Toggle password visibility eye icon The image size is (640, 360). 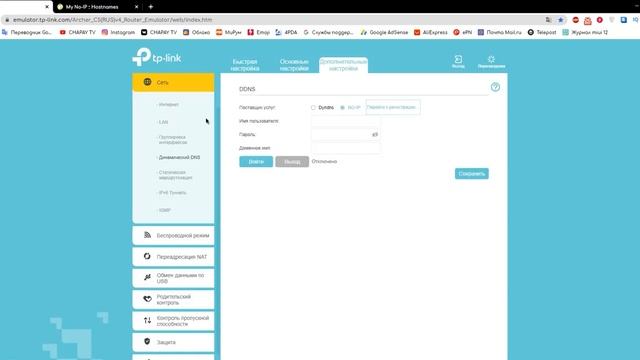click(375, 134)
